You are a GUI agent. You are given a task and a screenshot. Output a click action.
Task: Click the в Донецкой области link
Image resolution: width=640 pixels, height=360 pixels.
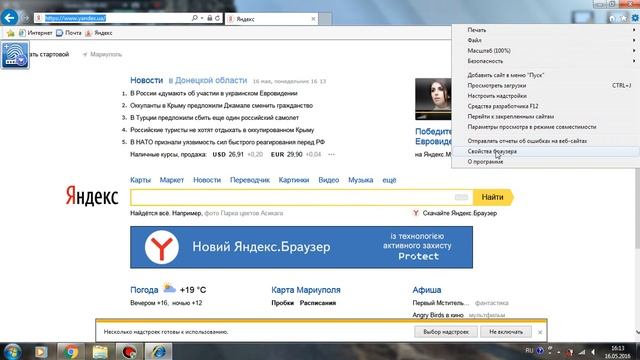(x=208, y=80)
